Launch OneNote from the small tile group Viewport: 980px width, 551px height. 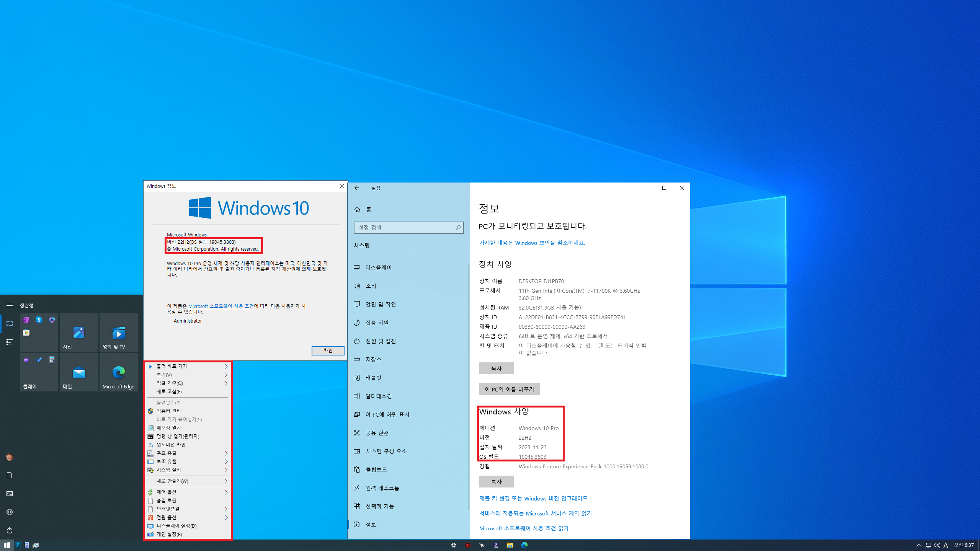click(x=26, y=320)
